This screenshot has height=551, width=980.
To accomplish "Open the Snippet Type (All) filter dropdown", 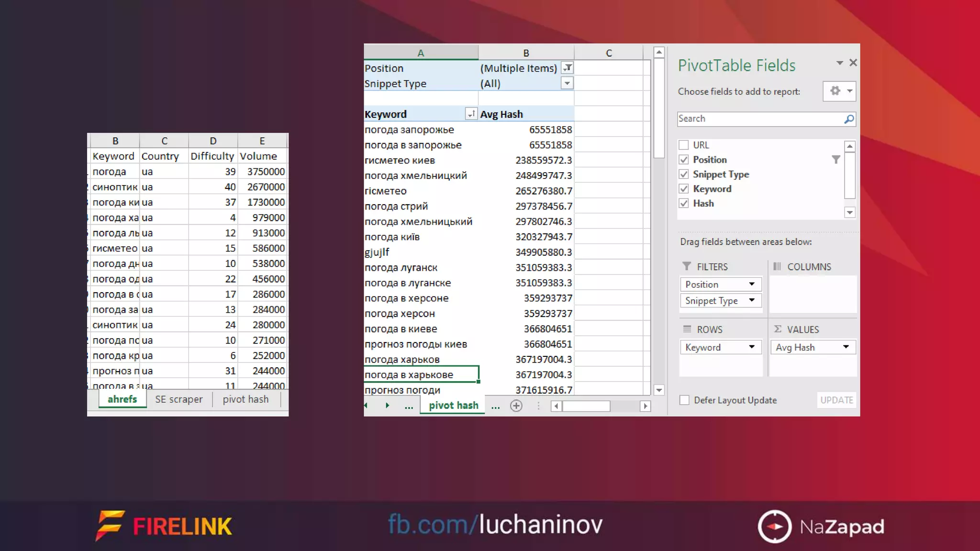I will click(567, 83).
